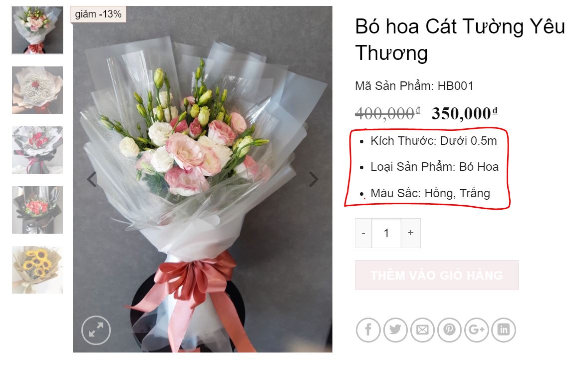The width and height of the screenshot is (588, 376).
Task: Share product on Facebook icon
Action: pyautogui.click(x=368, y=330)
